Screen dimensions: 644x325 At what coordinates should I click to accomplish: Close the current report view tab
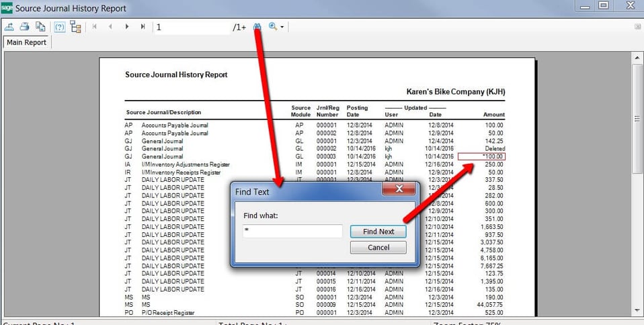(637, 27)
